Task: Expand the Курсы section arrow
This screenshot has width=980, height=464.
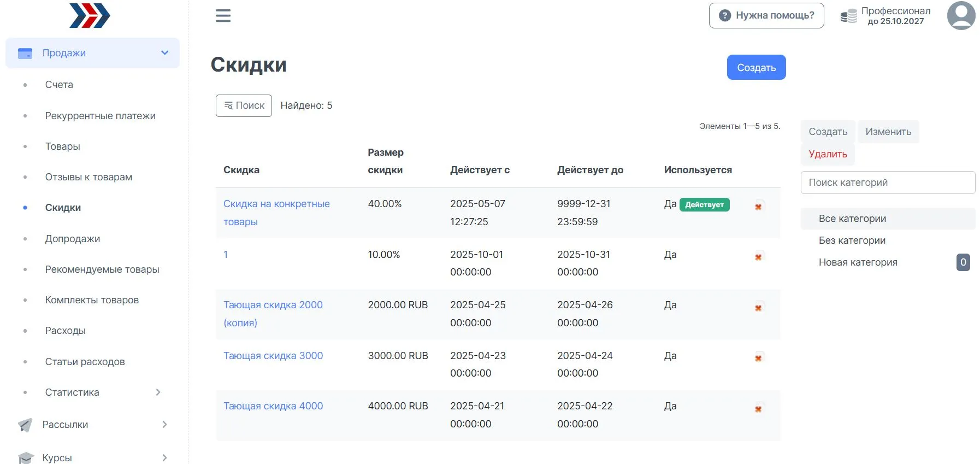Action: pyautogui.click(x=164, y=457)
